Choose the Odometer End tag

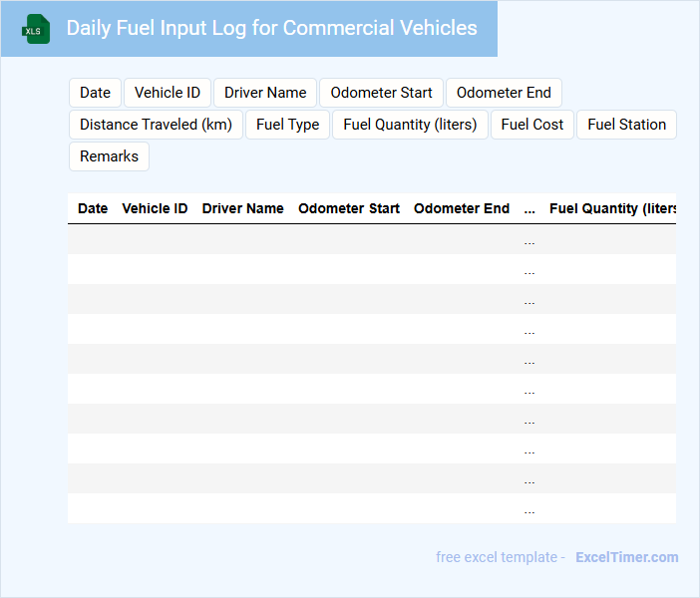click(x=504, y=93)
